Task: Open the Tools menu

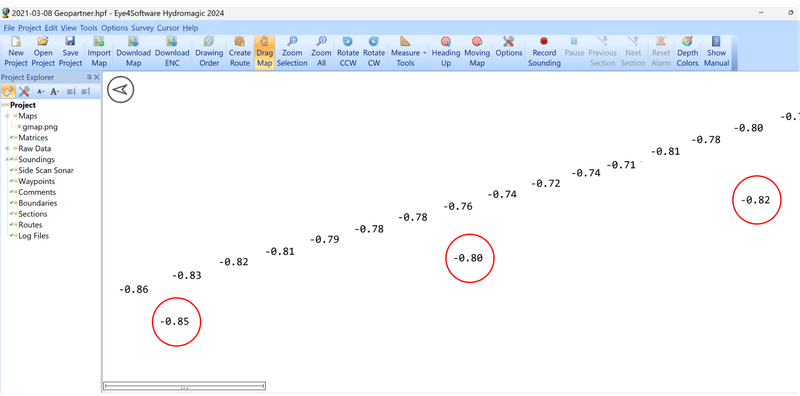Action: 88,28
